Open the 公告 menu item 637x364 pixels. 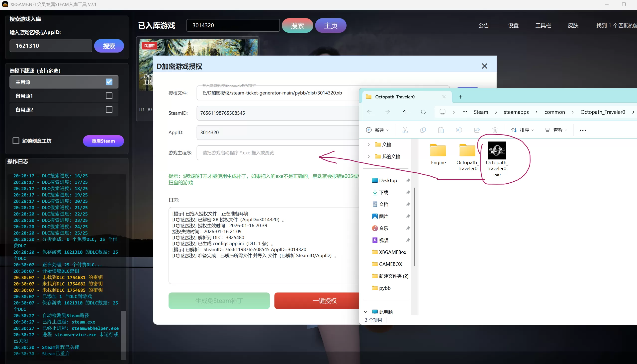click(483, 25)
